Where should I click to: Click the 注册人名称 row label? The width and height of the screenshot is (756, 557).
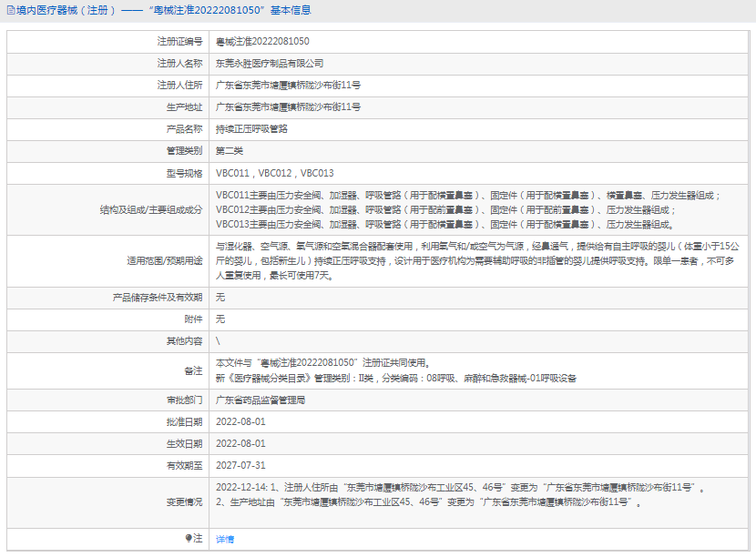[179, 63]
